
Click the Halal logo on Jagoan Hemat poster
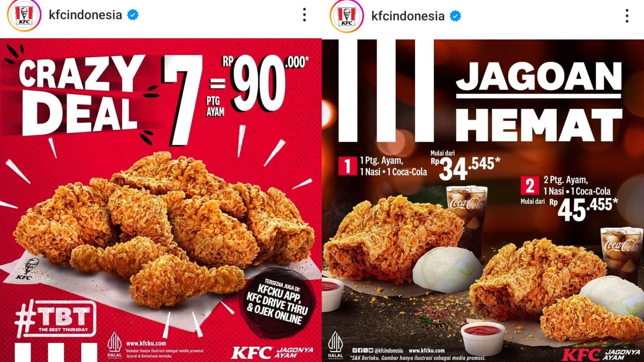(335, 346)
